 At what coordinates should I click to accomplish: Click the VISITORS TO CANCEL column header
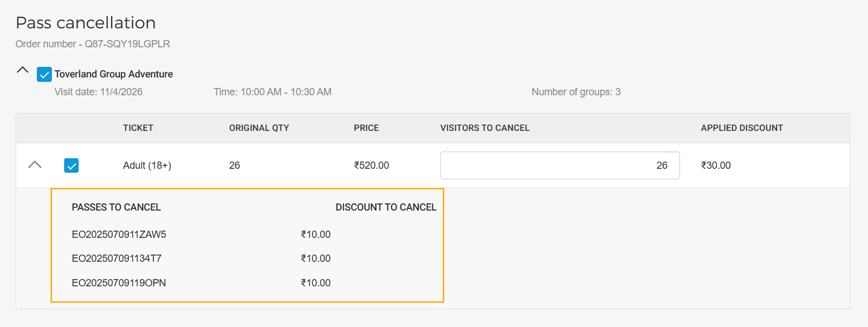tap(485, 128)
